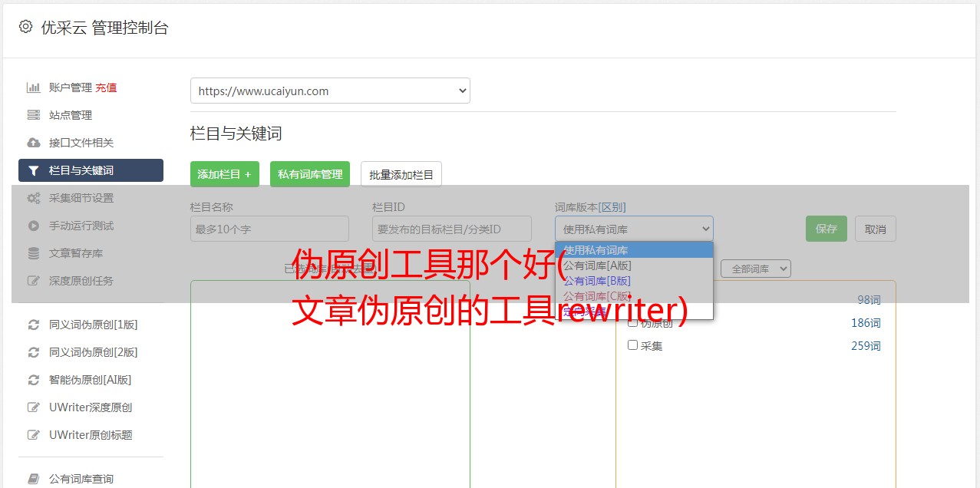Viewport: 980px width, 488px height.
Task: Click the 取消 button
Action: (x=876, y=229)
